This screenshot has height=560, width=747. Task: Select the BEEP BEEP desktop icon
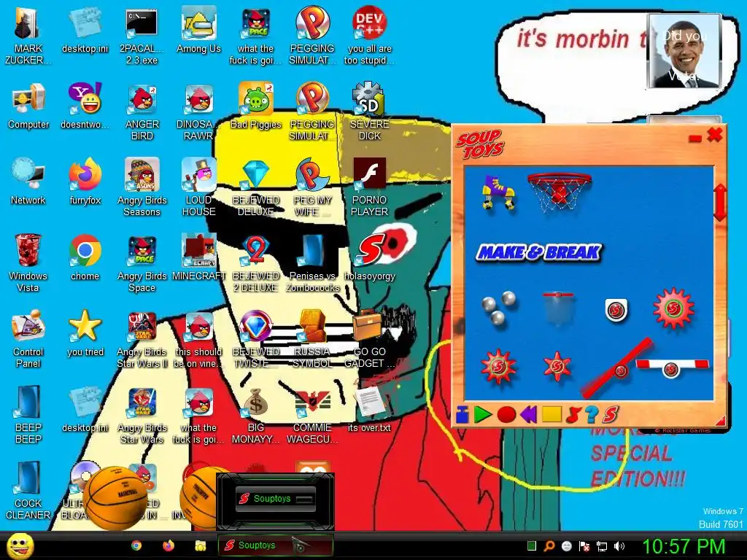(x=28, y=415)
